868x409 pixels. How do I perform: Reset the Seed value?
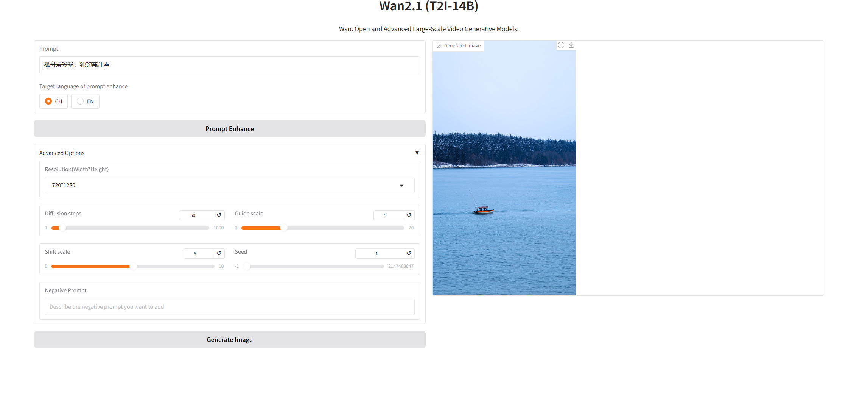coord(409,253)
